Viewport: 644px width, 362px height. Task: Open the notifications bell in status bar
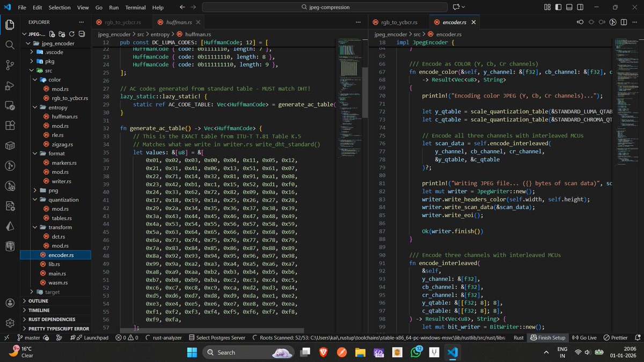[x=636, y=338]
